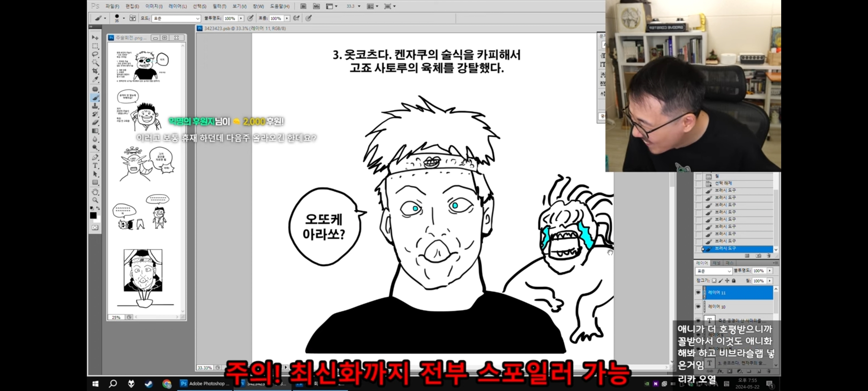Open the brush mode 표준 dropdown
The height and width of the screenshot is (391, 868).
(176, 18)
